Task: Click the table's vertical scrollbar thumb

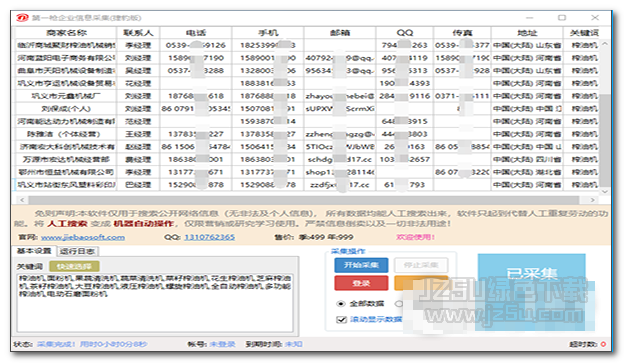Action: (605, 140)
